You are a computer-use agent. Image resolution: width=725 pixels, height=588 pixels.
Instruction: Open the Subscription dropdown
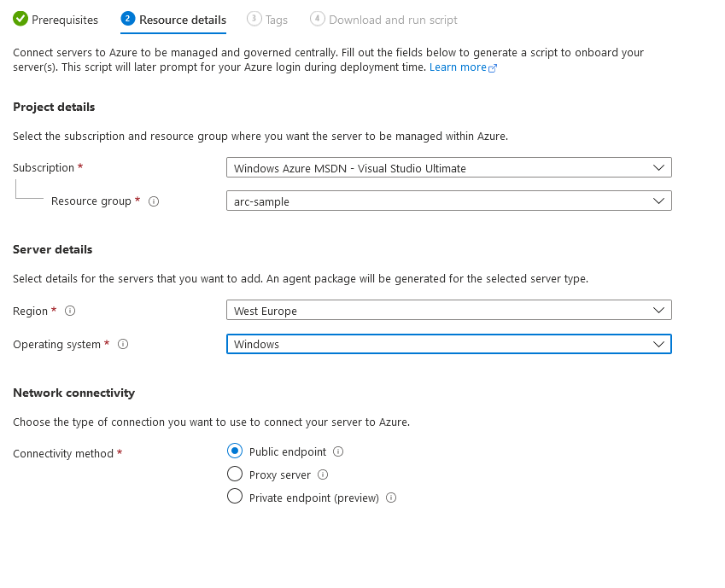tap(449, 168)
